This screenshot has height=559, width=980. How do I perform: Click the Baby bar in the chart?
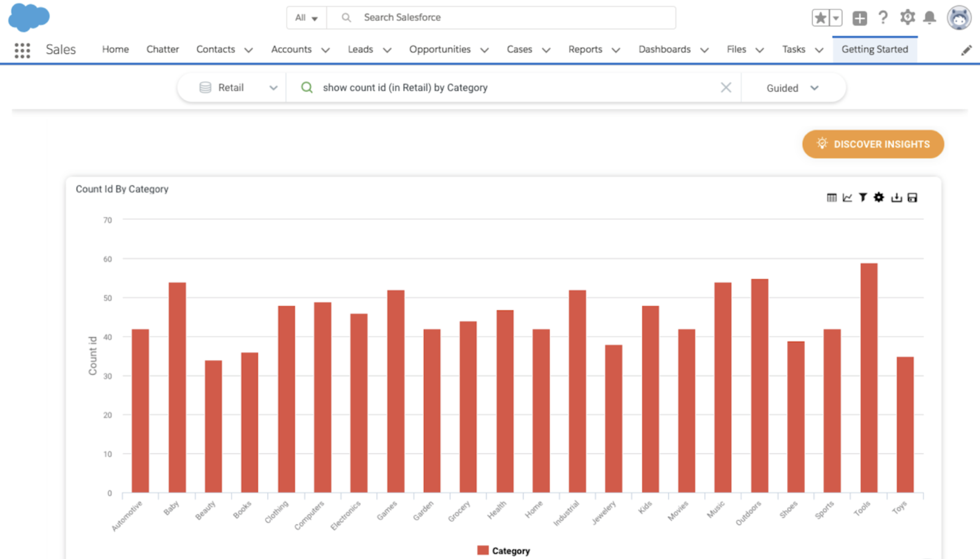[177, 388]
